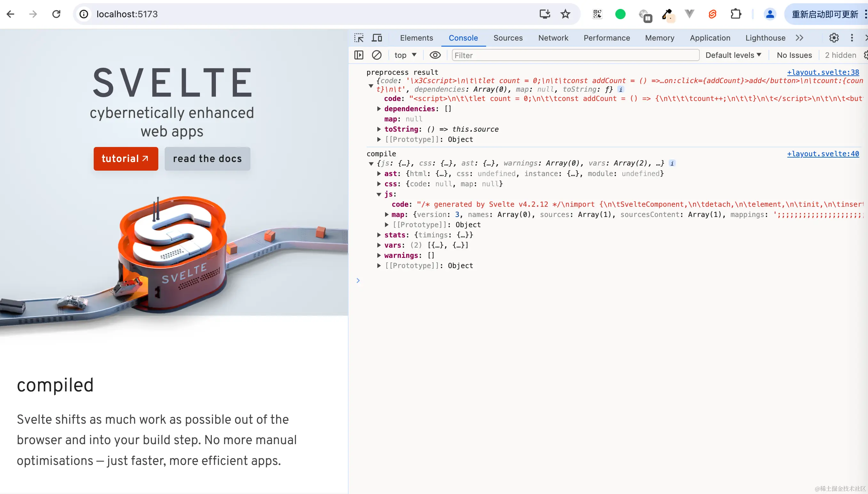Open the top context dropdown
The image size is (868, 494).
[x=405, y=55]
